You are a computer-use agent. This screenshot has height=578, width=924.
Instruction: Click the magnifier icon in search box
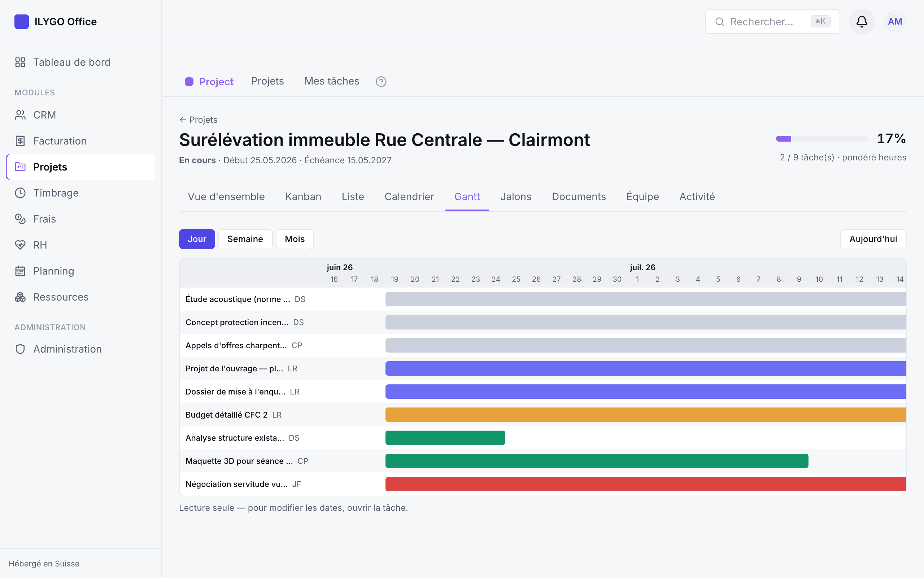pos(720,22)
